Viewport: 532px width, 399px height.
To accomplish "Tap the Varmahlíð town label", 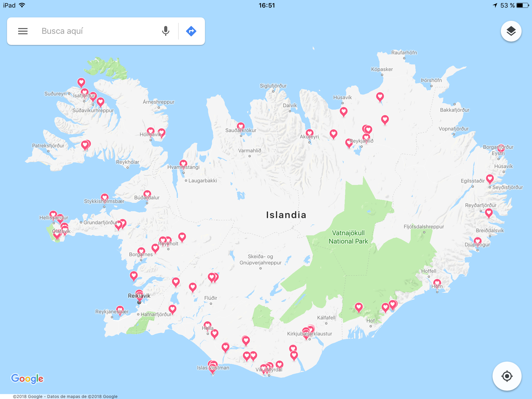I will [250, 151].
